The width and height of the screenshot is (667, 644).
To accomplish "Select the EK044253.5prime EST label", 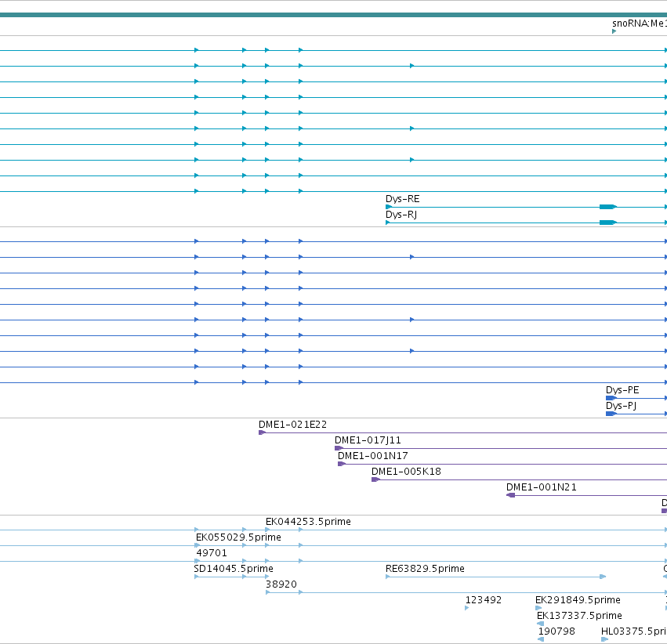I will pyautogui.click(x=308, y=522).
